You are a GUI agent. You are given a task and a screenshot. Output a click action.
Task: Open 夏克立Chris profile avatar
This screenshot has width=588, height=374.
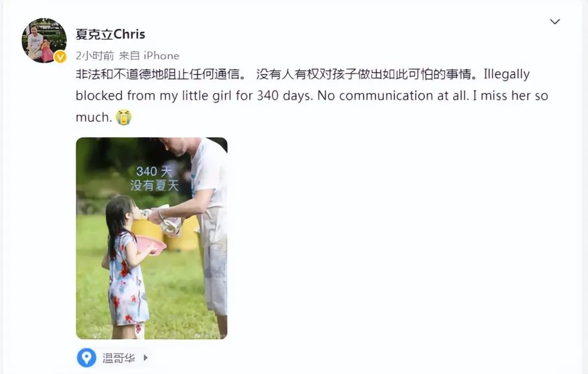[x=44, y=40]
